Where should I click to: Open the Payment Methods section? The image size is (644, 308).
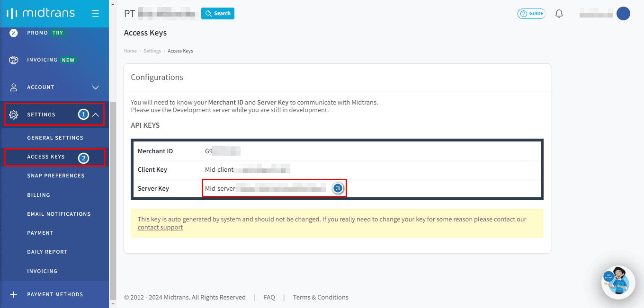point(54,294)
